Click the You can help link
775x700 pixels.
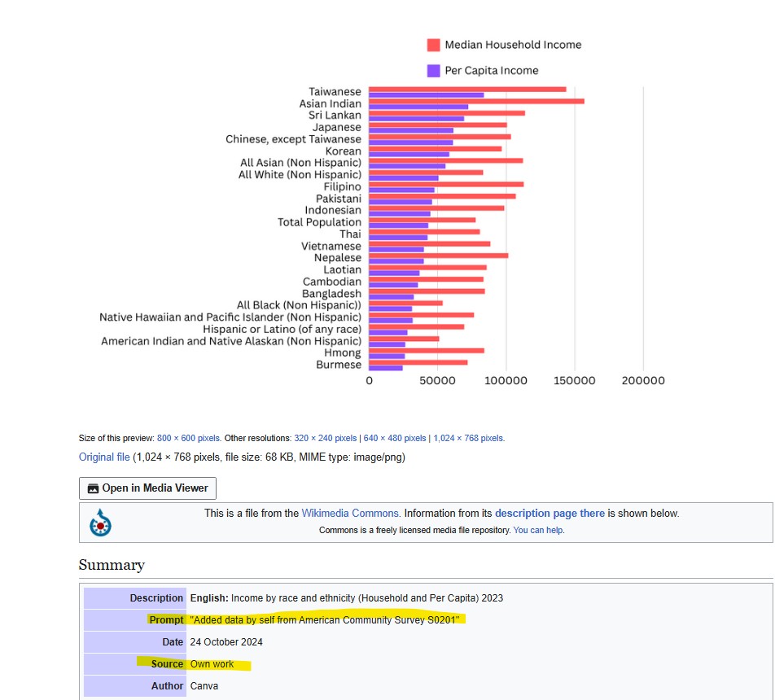pos(538,530)
